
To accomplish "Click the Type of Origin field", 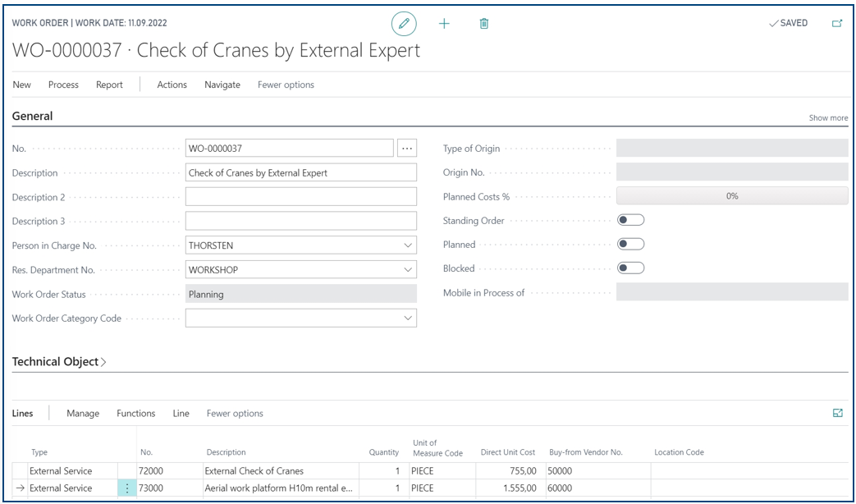I will click(x=732, y=148).
